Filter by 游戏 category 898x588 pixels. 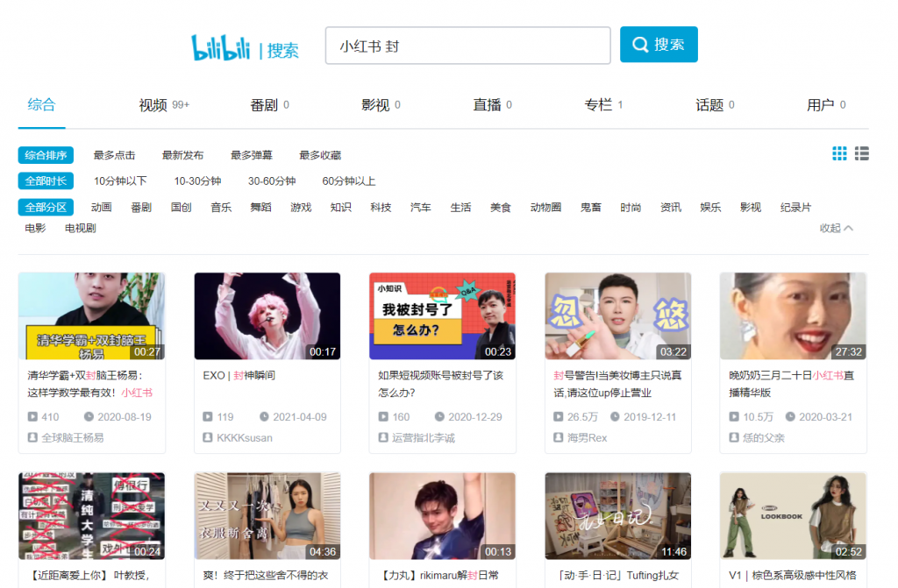[301, 208]
